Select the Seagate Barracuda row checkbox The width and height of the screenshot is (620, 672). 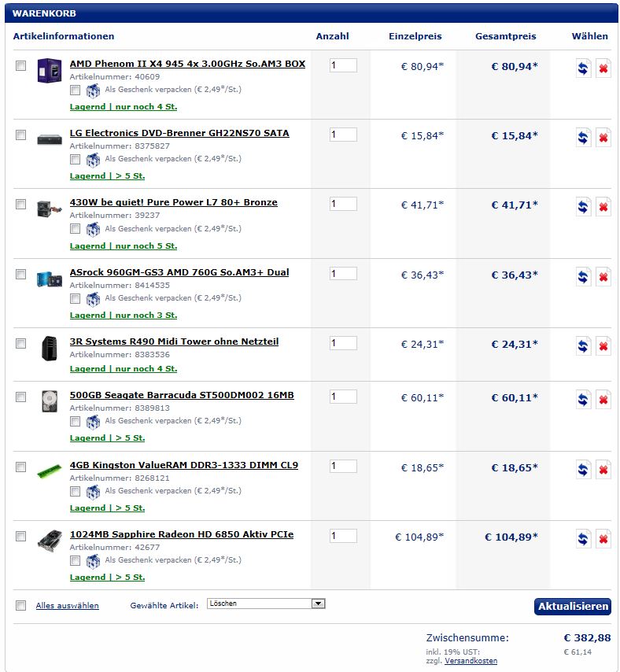[x=20, y=397]
